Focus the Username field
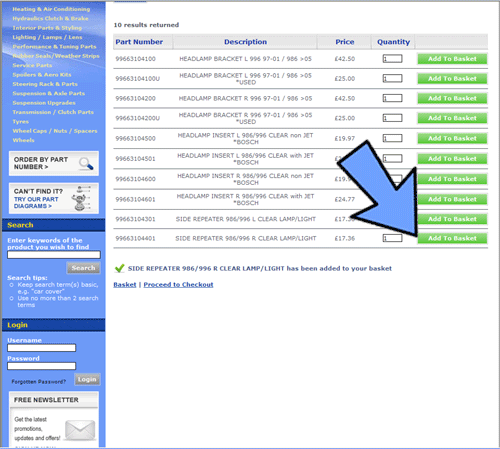500x449 pixels. point(42,348)
